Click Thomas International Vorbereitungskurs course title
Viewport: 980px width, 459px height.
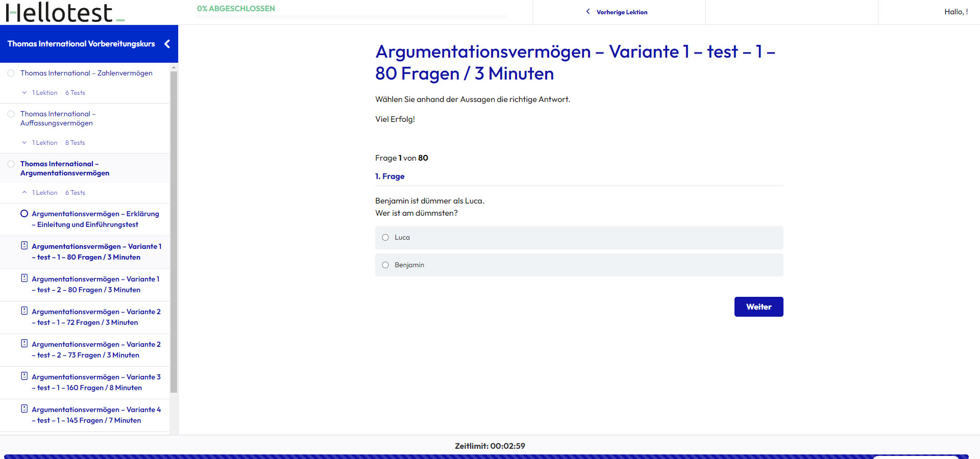pyautogui.click(x=81, y=44)
